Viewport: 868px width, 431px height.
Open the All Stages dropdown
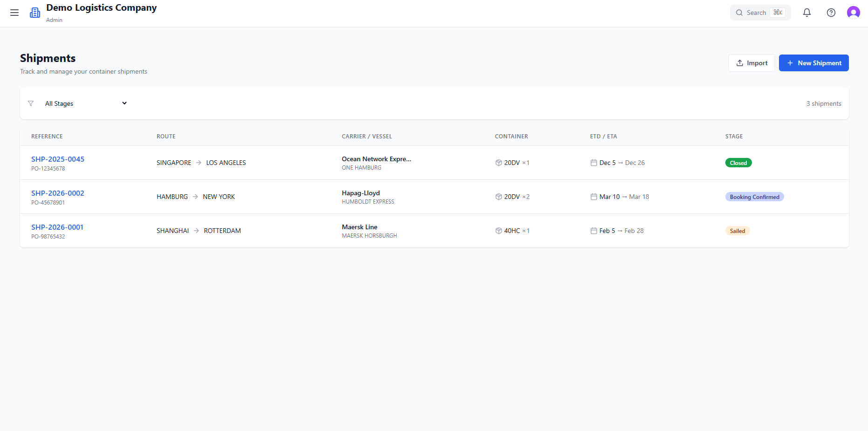coord(84,103)
